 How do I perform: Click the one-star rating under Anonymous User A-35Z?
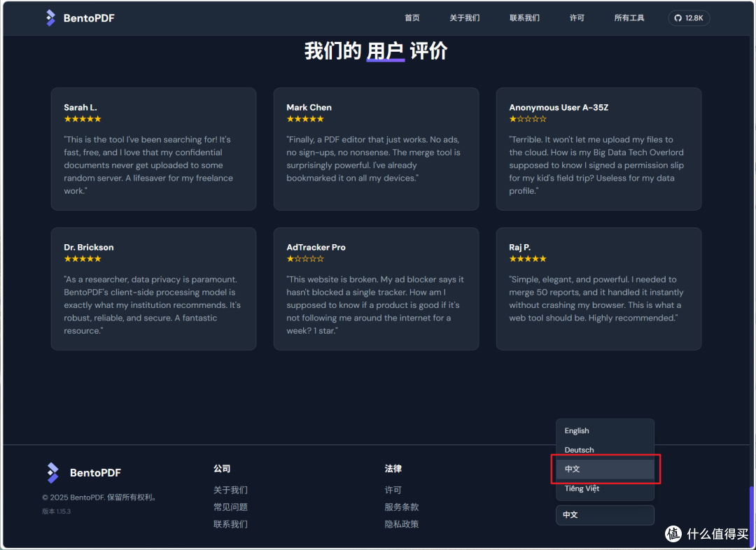(528, 118)
